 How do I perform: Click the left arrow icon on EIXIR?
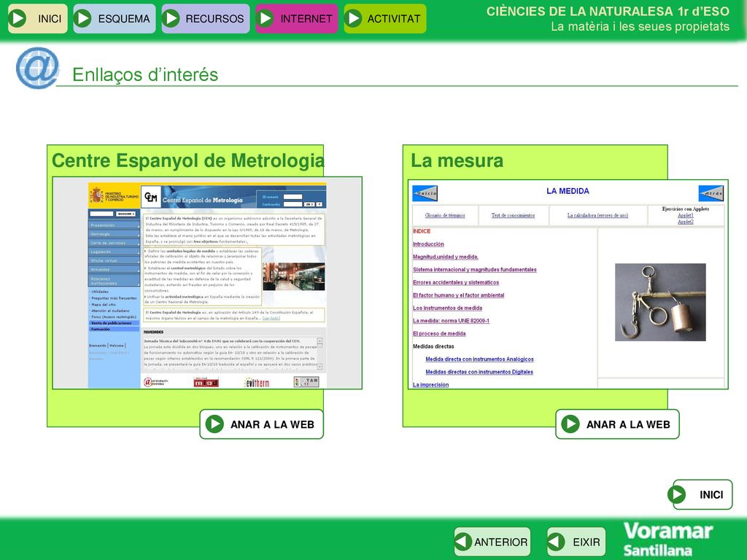[x=556, y=542]
